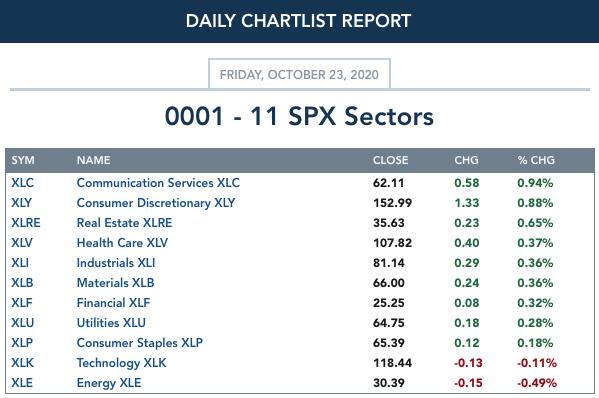
Task: Open the XLC symbol link
Action: tap(23, 183)
